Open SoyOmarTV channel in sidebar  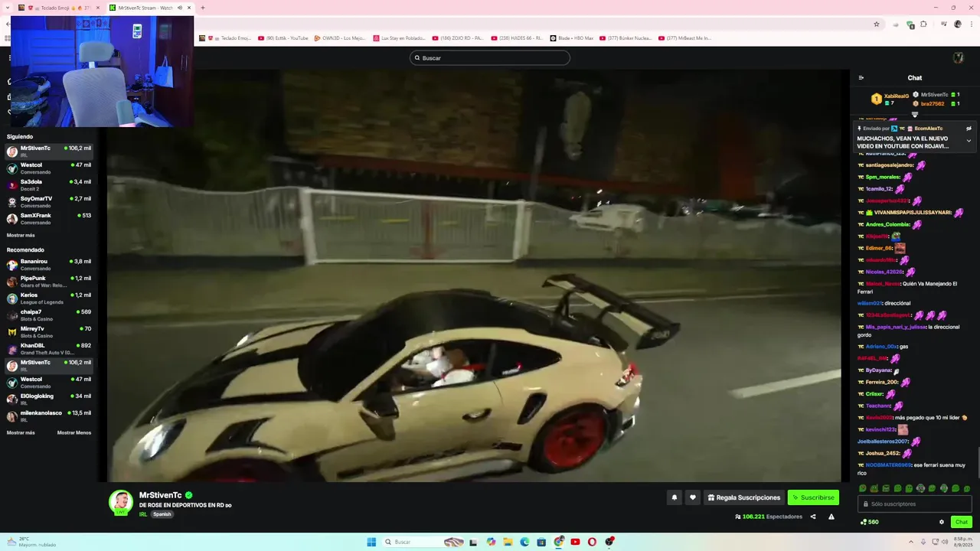[49, 202]
